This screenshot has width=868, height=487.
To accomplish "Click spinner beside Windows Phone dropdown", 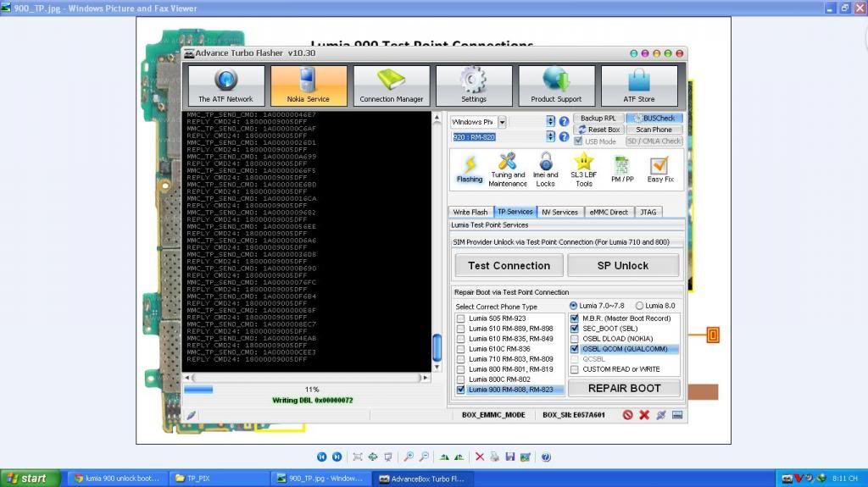I will click(x=550, y=122).
